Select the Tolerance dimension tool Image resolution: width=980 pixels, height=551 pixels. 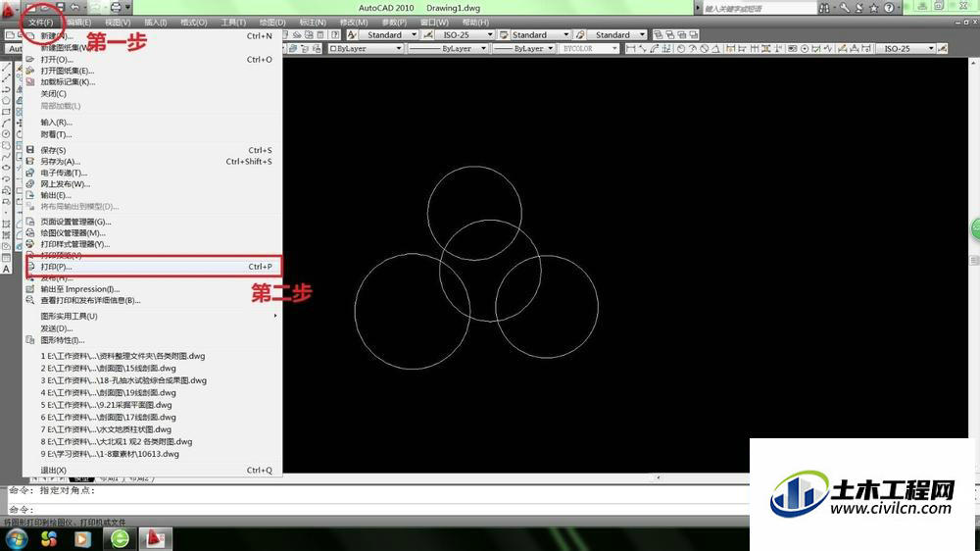[x=793, y=49]
